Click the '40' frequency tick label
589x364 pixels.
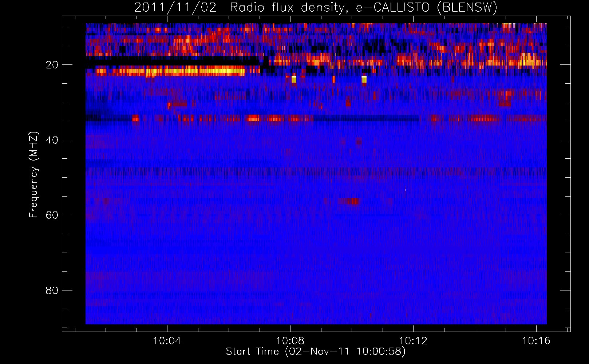tap(52, 140)
